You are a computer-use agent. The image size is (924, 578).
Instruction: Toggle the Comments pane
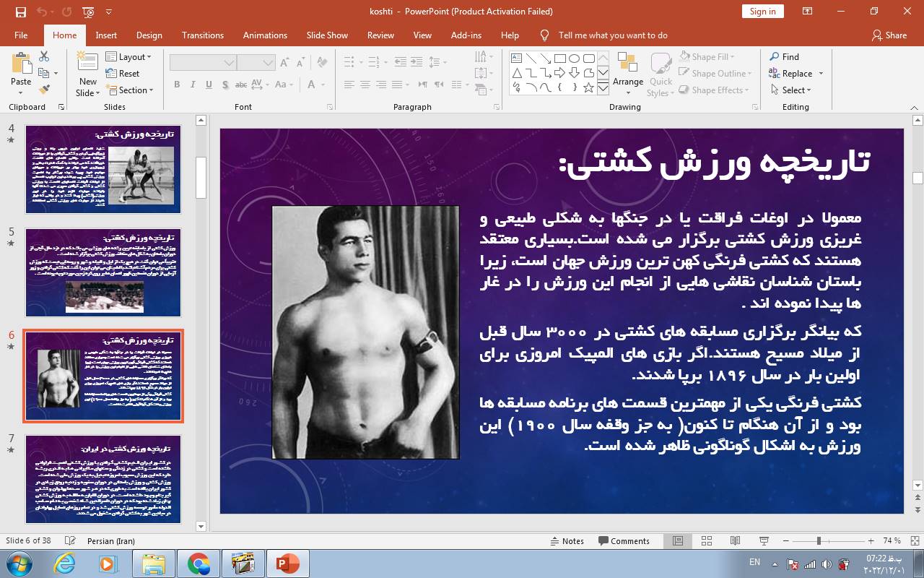click(x=624, y=541)
